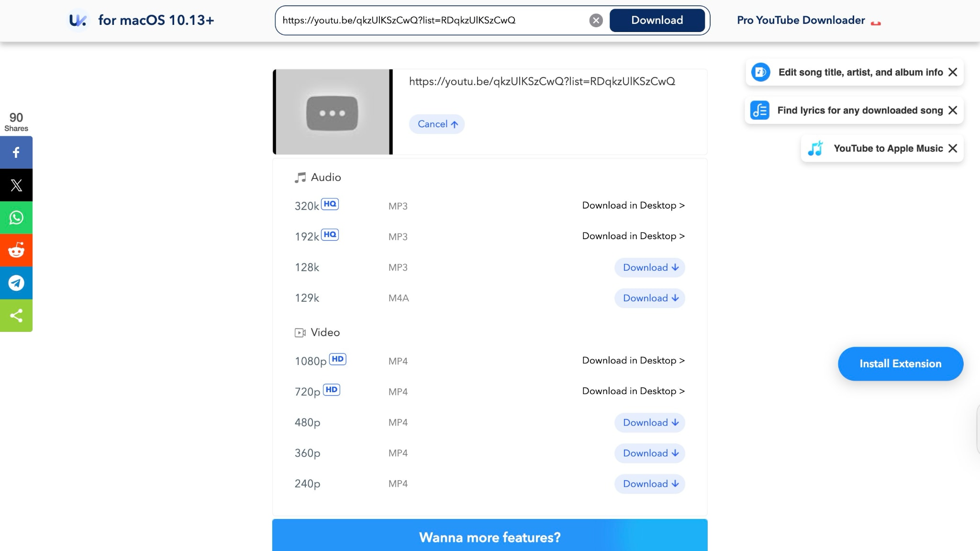
Task: Click the site logo icon in header
Action: point(78,20)
